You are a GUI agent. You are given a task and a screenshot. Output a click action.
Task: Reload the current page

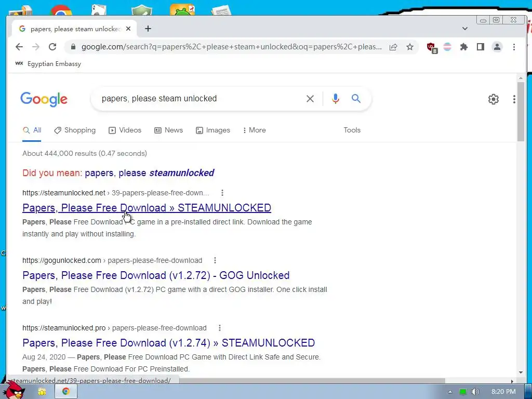pyautogui.click(x=52, y=47)
